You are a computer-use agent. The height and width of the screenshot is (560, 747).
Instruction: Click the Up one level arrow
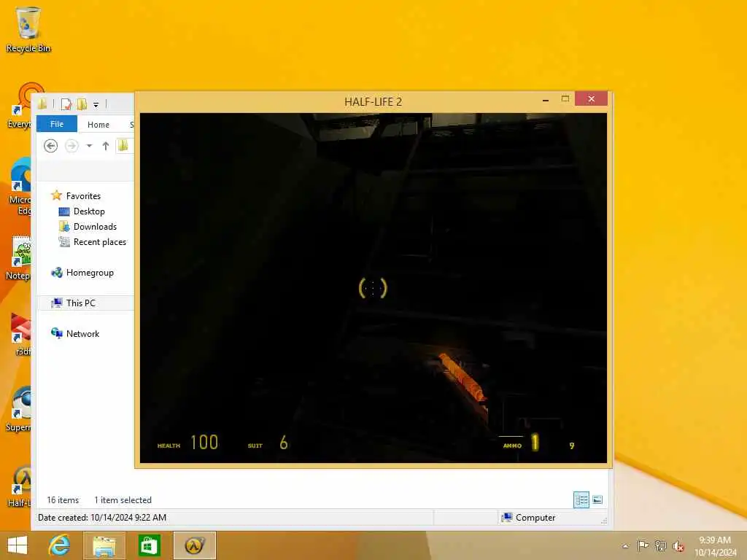click(x=105, y=145)
